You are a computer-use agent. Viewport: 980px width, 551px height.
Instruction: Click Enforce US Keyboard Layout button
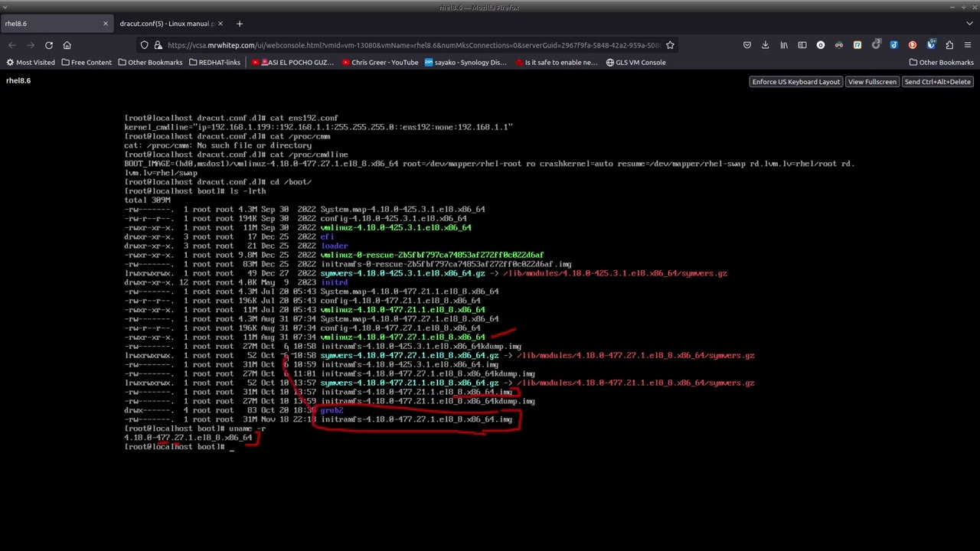(x=795, y=82)
